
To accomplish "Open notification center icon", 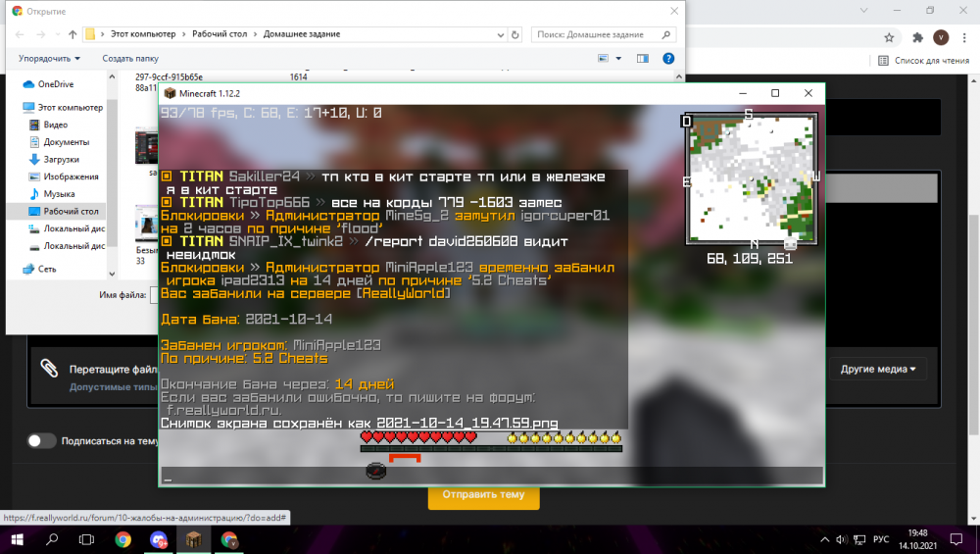I will pos(956,539).
